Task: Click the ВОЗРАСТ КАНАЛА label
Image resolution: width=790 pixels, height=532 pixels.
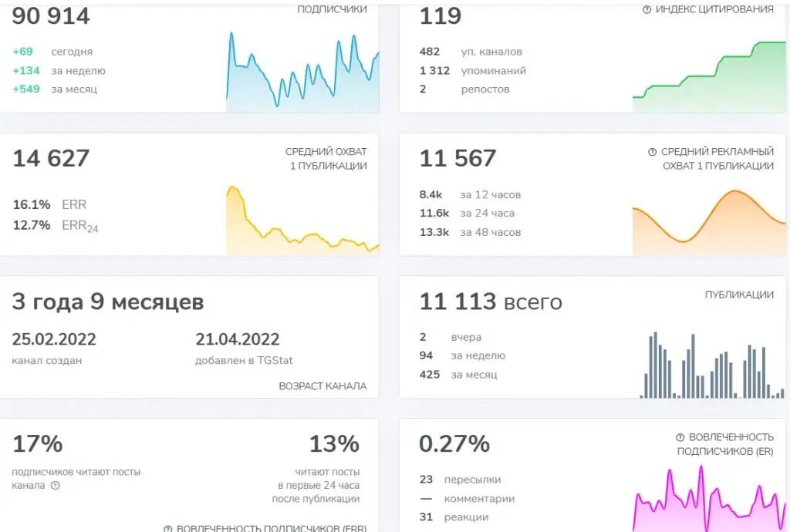Action: (323, 386)
